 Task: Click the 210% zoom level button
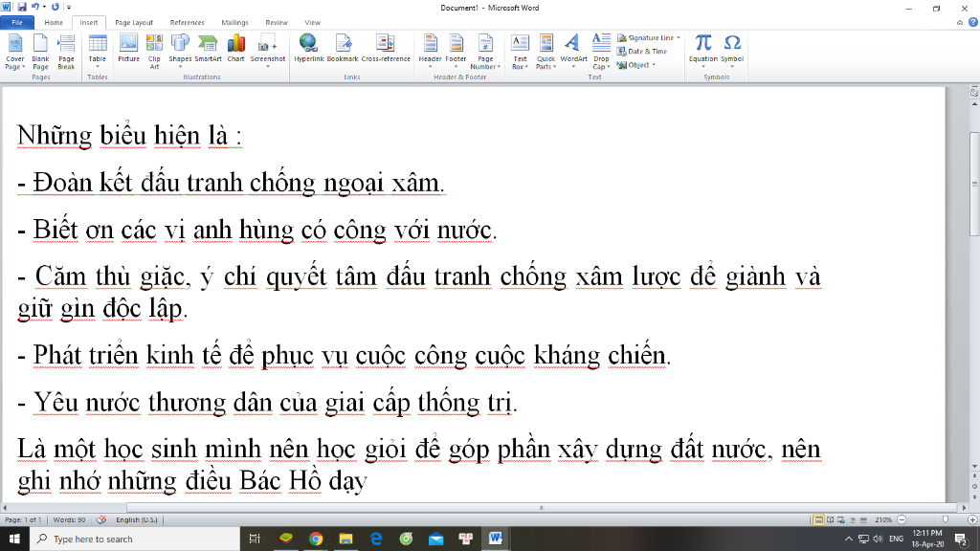883,519
